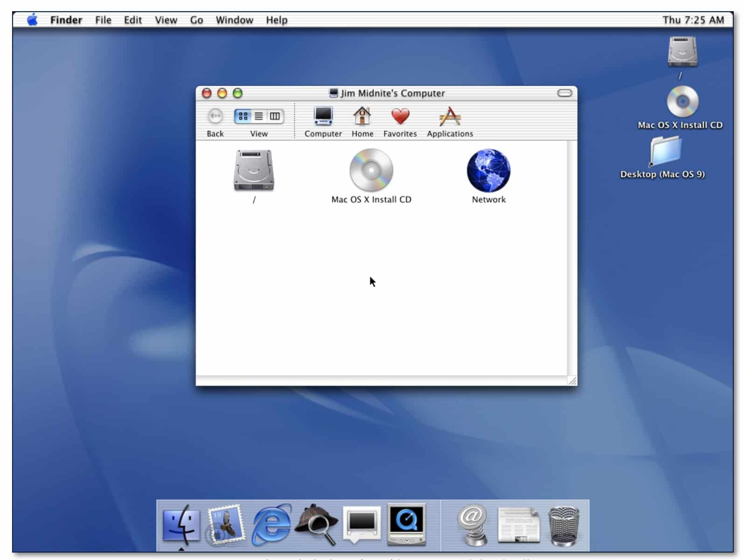This screenshot has height=560, width=744.
Task: Open the Finder application menu
Action: pos(66,20)
